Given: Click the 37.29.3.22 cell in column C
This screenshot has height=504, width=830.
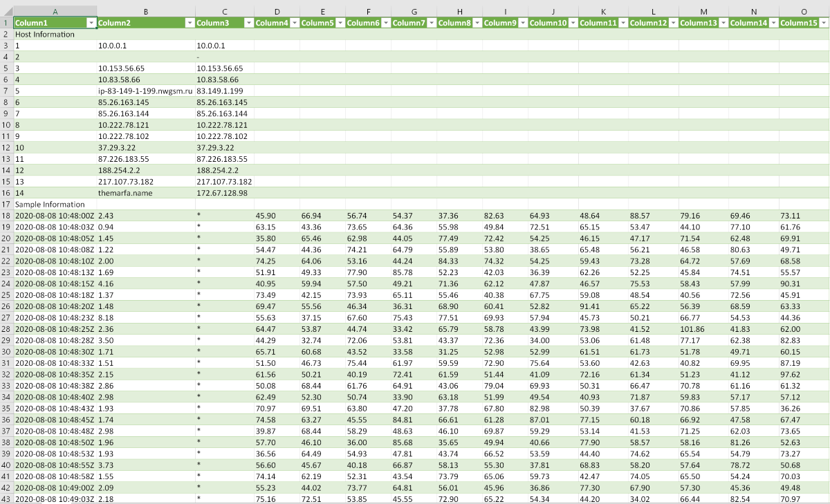Looking at the screenshot, I should [225, 148].
